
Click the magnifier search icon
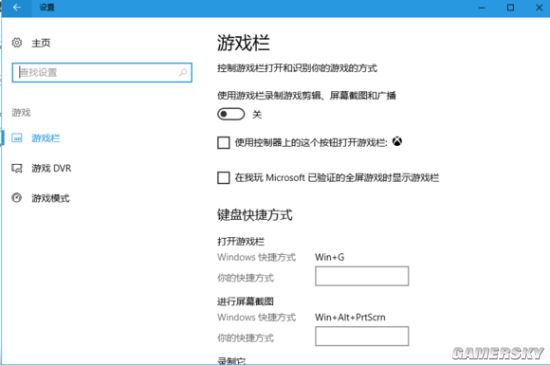pos(183,73)
